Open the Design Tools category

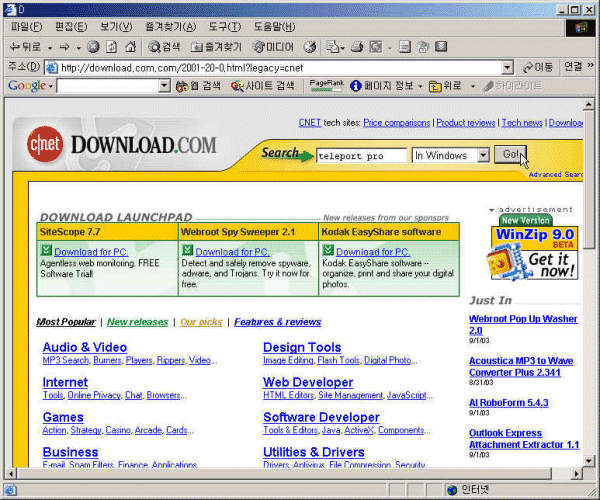302,347
